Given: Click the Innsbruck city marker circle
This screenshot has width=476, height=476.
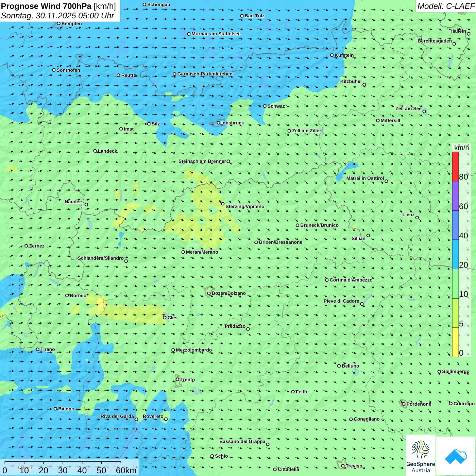Looking at the screenshot, I should (x=219, y=123).
